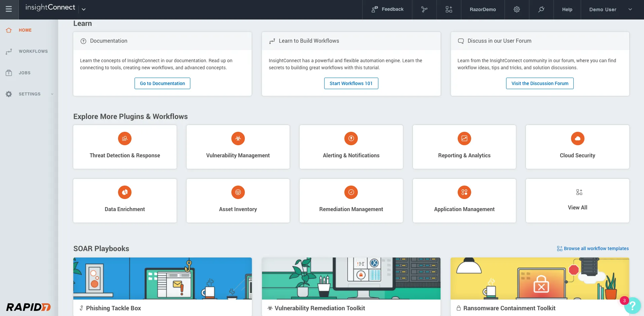Open JOBS in the sidebar
Screen dimensions: 644x316
[25, 73]
